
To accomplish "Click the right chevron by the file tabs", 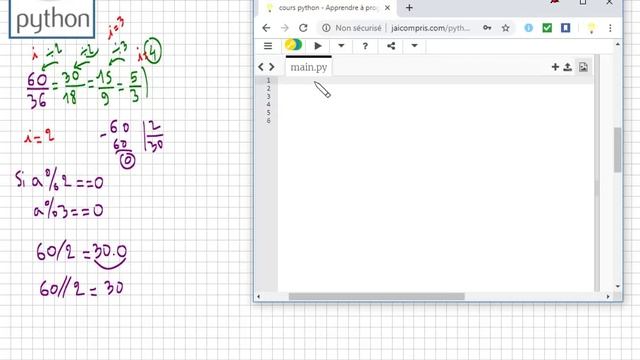I will coord(271,67).
